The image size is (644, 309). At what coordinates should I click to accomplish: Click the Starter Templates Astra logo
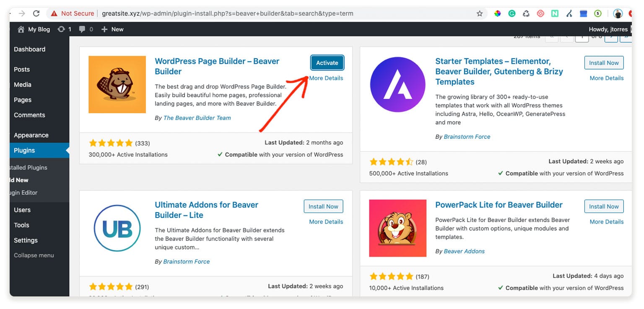click(x=398, y=85)
